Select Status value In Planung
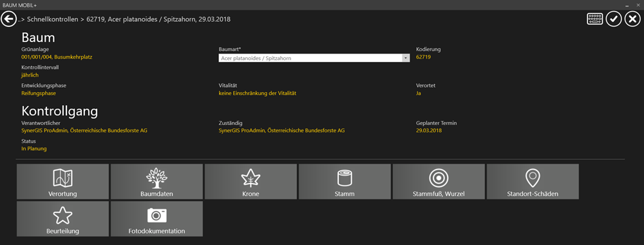 pos(34,148)
